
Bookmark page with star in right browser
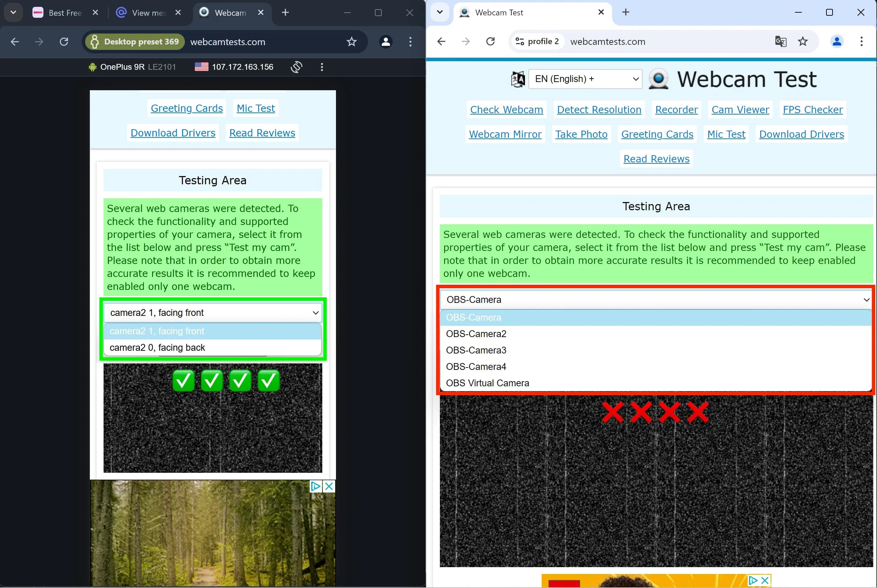pos(802,41)
